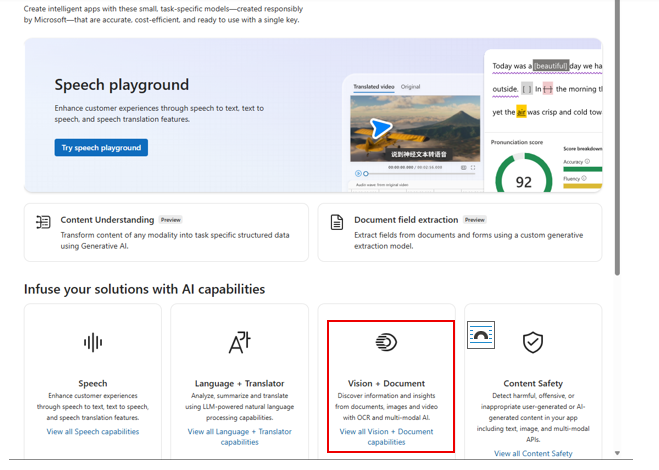Image resolution: width=659 pixels, height=470 pixels.
Task: Click the Accuracy info icon
Action: pos(587,161)
